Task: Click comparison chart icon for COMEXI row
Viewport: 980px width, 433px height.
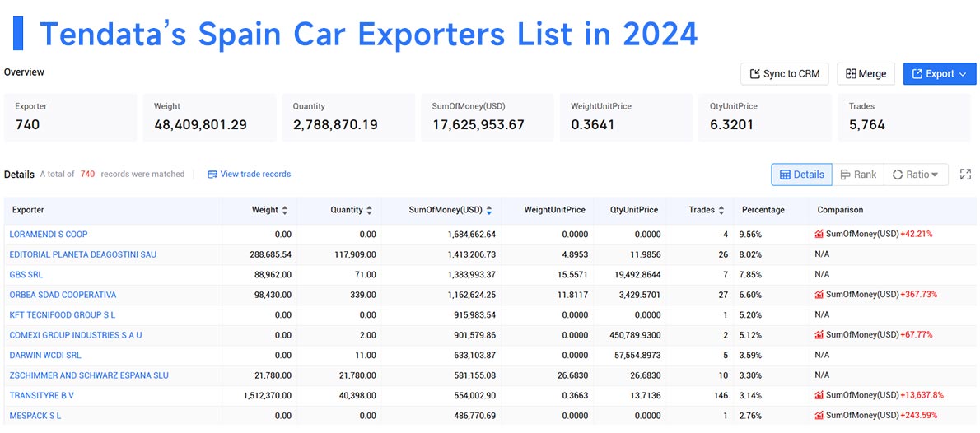Action: click(x=819, y=335)
